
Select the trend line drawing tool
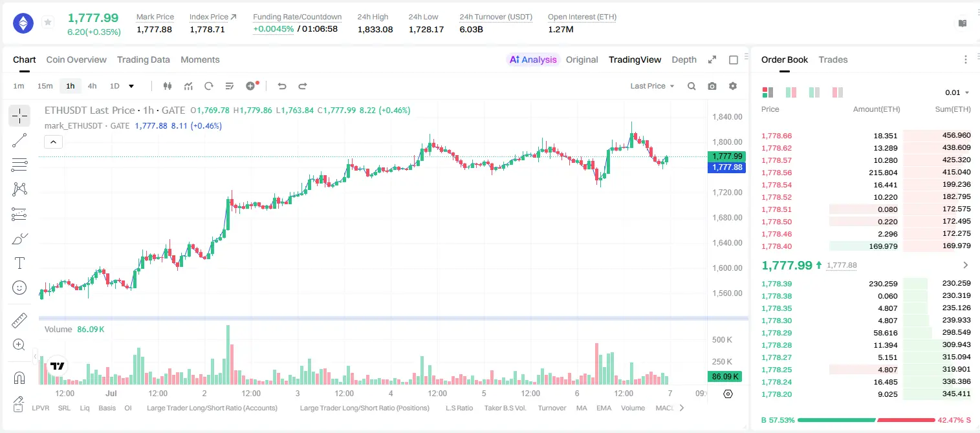(19, 140)
